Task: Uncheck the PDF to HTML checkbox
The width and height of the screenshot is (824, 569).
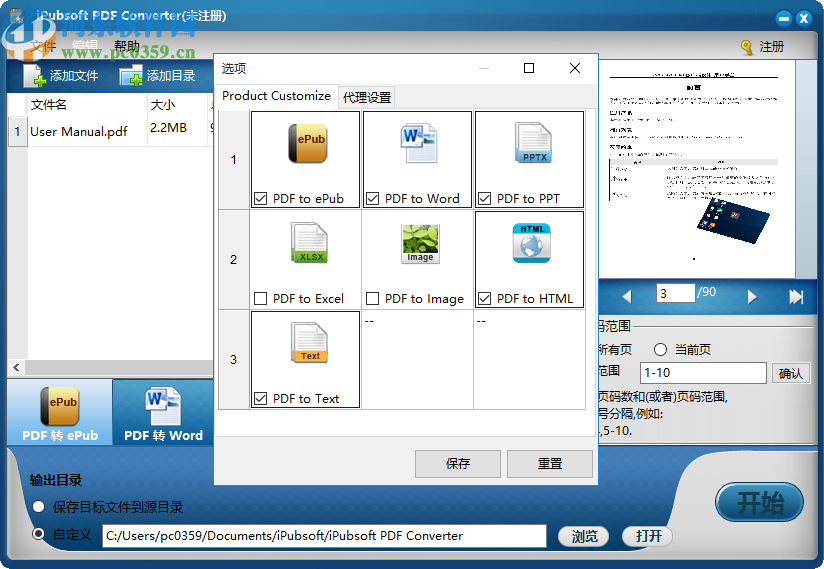Action: click(484, 298)
